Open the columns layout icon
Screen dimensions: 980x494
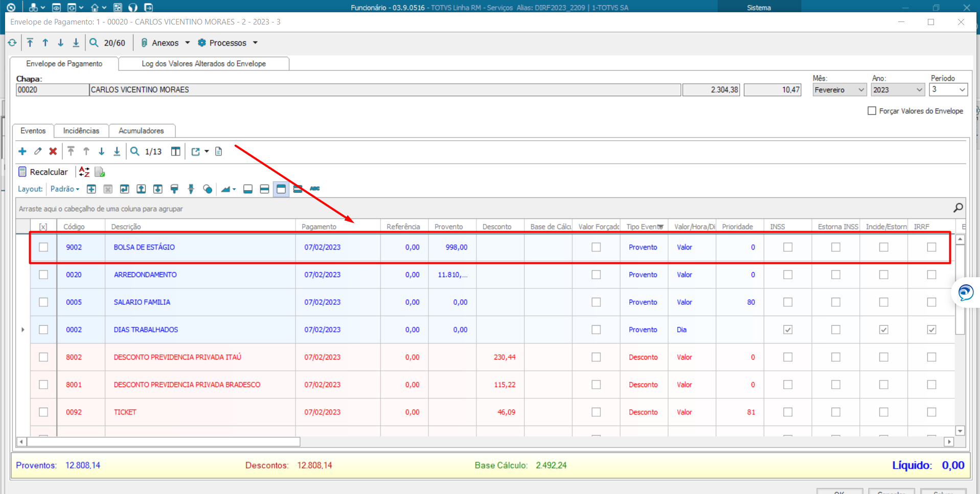click(175, 151)
